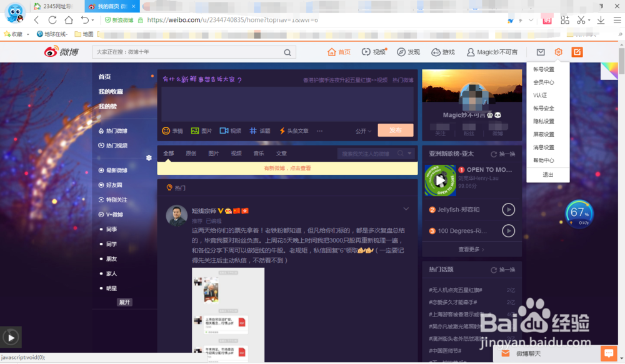Add image via 图片 icon
Screen dimensions: 625x364
[201, 130]
